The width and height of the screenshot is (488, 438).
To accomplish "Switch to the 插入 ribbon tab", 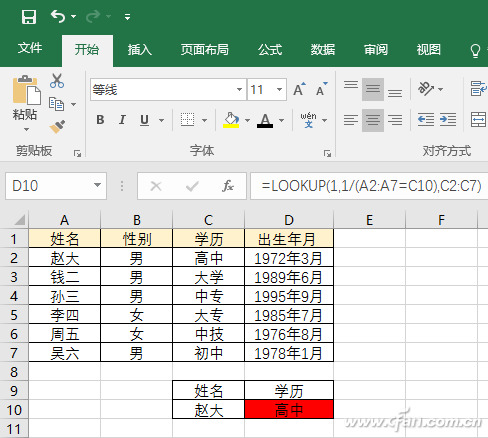I will [140, 50].
